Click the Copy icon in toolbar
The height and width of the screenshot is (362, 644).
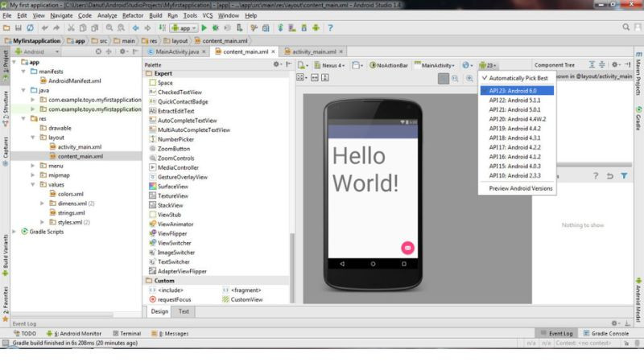[83, 28]
